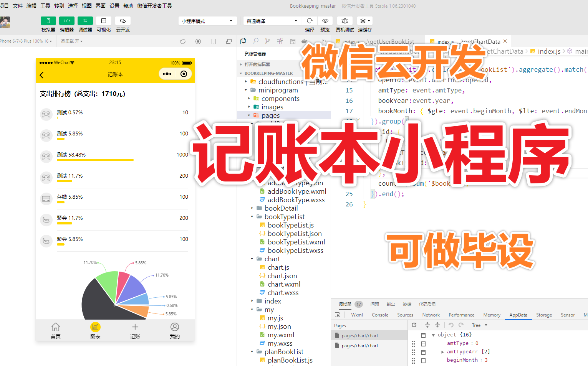Image resolution: width=588 pixels, height=366 pixels.
Task: Toggle the 编辑器 editor panel button
Action: [67, 21]
